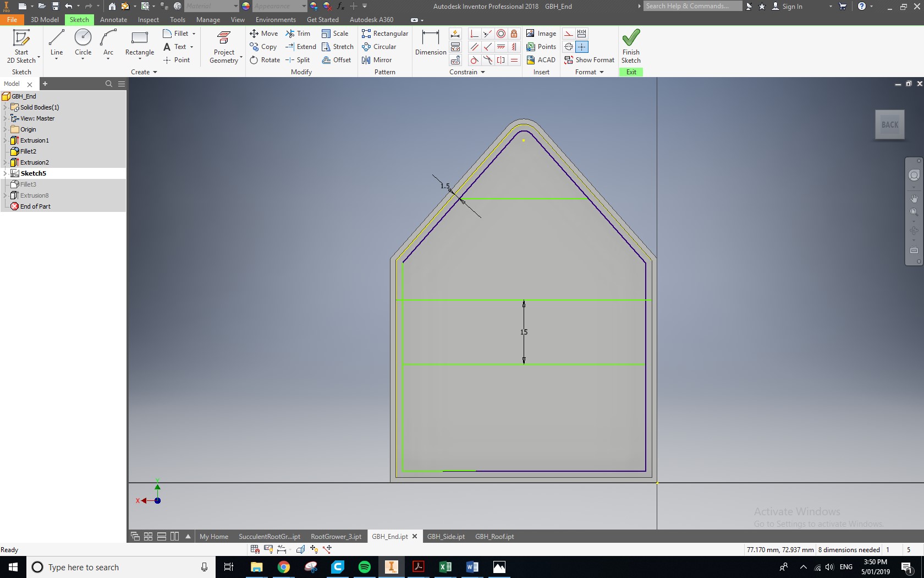Viewport: 924px width, 578px height.
Task: Toggle the Construction line format
Action: tap(569, 34)
